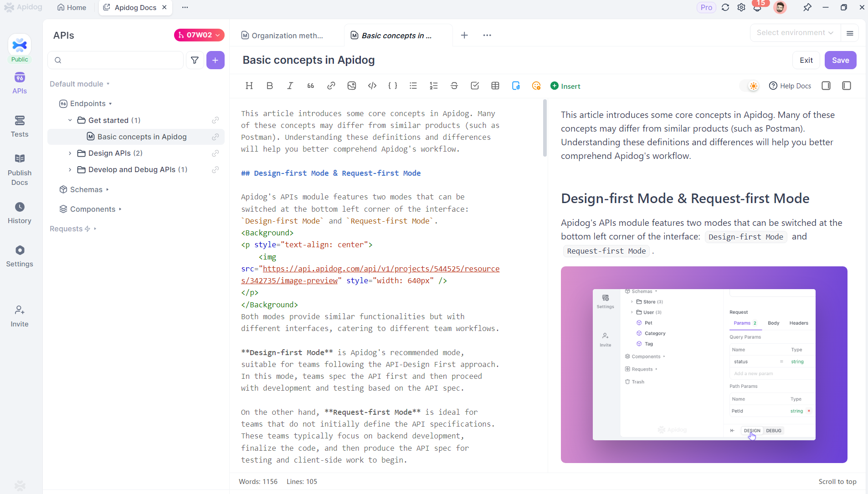This screenshot has height=494, width=868.
Task: Click the editor's vertical scrollbar
Action: tap(545, 128)
